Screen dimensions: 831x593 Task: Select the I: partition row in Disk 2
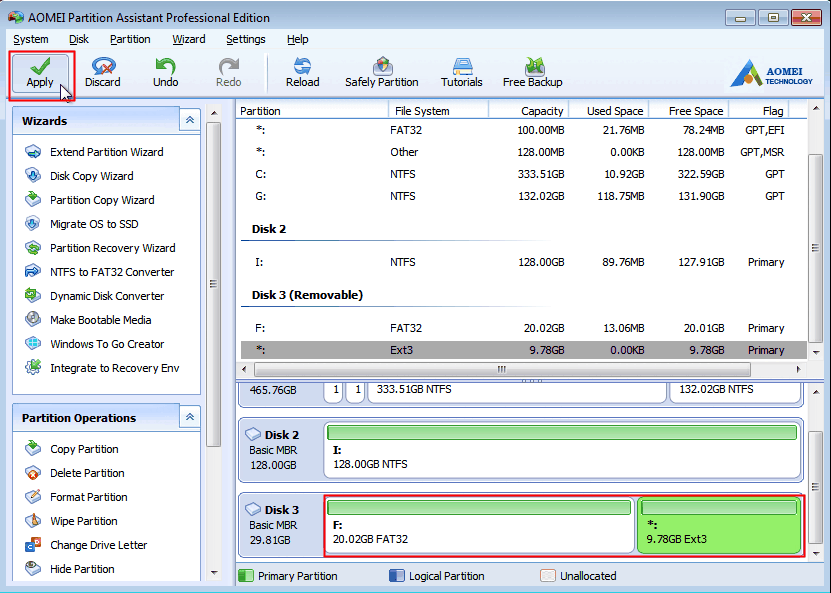point(524,262)
